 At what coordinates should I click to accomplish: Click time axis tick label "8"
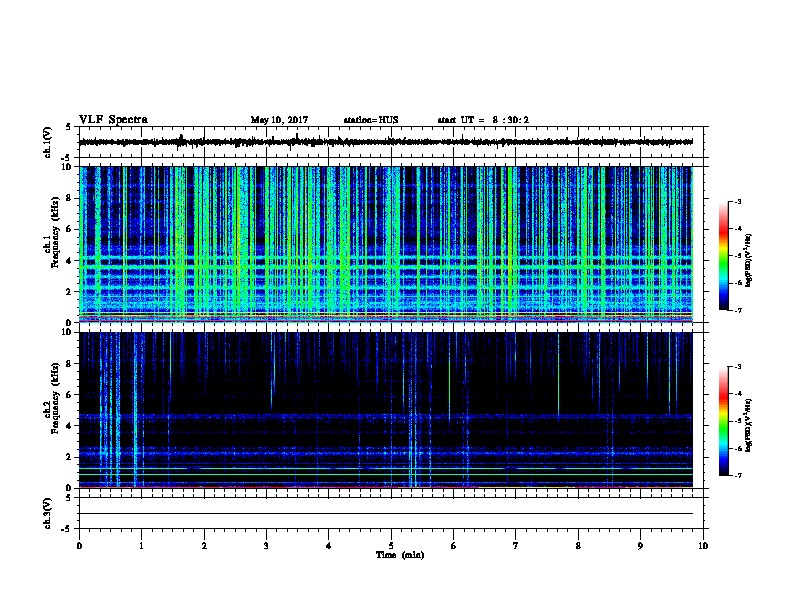pyautogui.click(x=578, y=546)
